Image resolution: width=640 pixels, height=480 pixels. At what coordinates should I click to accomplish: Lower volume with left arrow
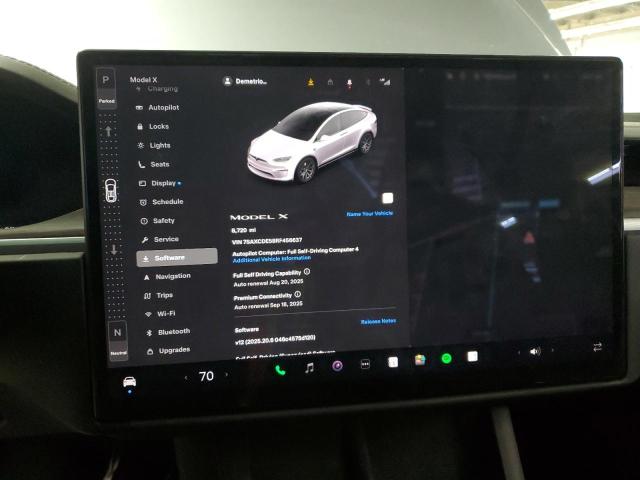coord(519,352)
